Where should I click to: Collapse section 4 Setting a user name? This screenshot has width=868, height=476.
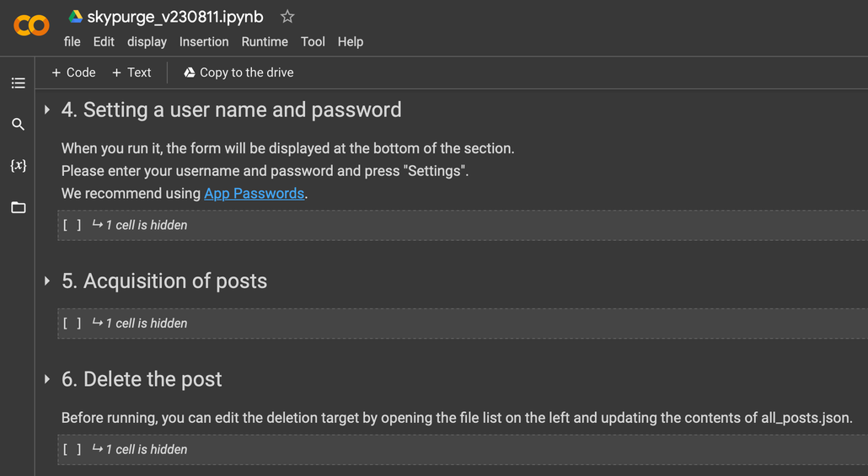click(47, 110)
